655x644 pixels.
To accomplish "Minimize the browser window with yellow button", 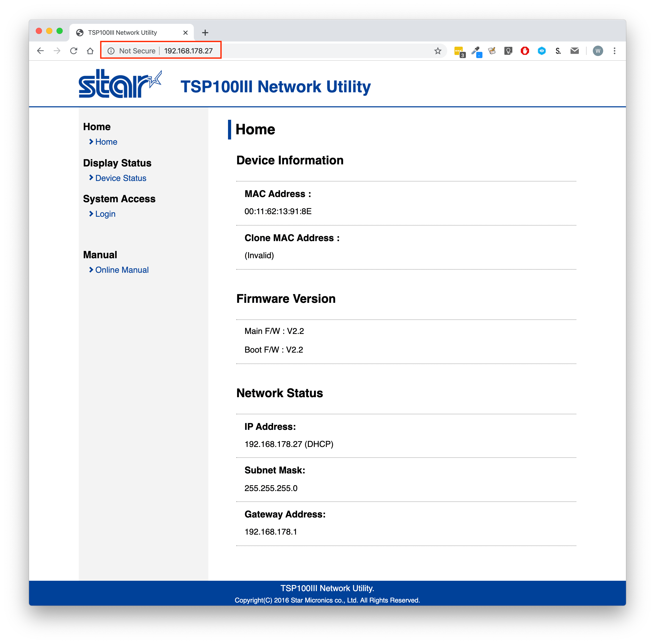I will tap(49, 31).
